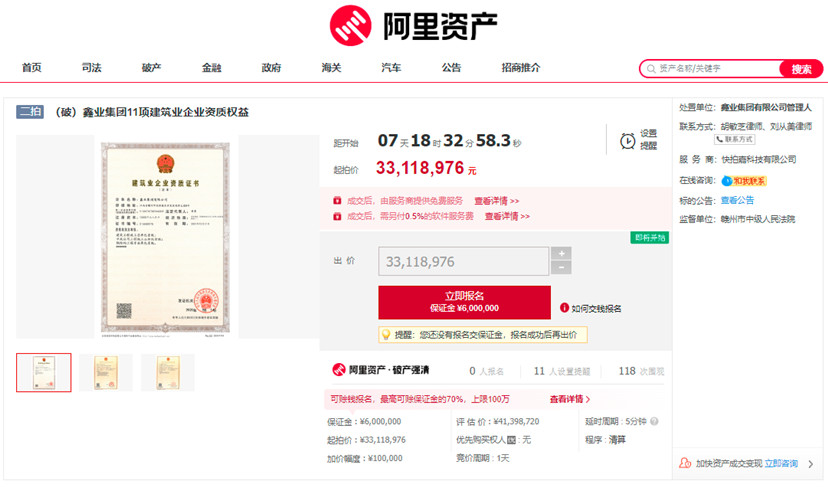Click the bid price input field
The width and height of the screenshot is (828, 487).
click(x=463, y=261)
